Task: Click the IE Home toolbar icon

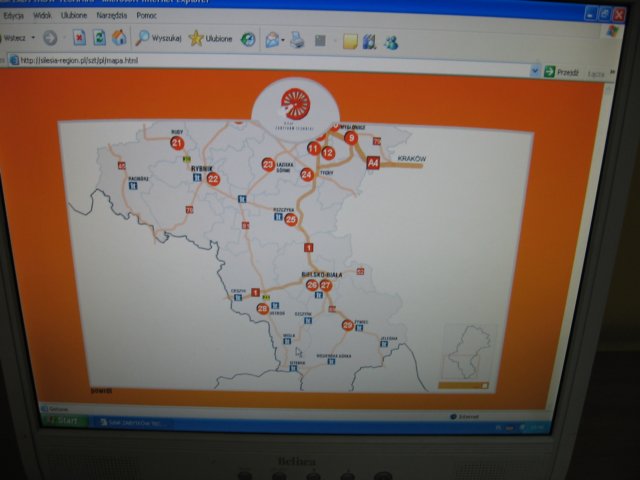Action: tap(119, 38)
